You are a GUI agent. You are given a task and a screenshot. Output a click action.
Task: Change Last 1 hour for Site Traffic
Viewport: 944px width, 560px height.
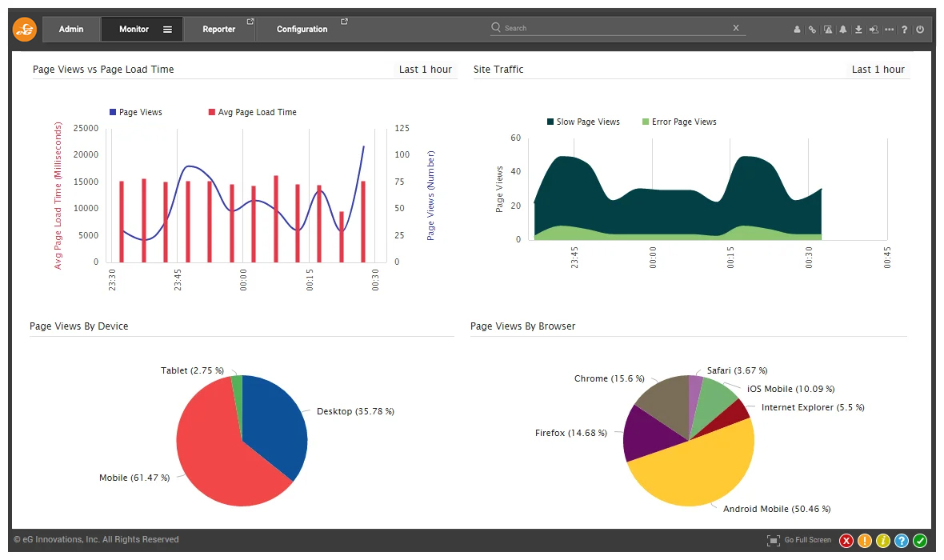click(878, 70)
